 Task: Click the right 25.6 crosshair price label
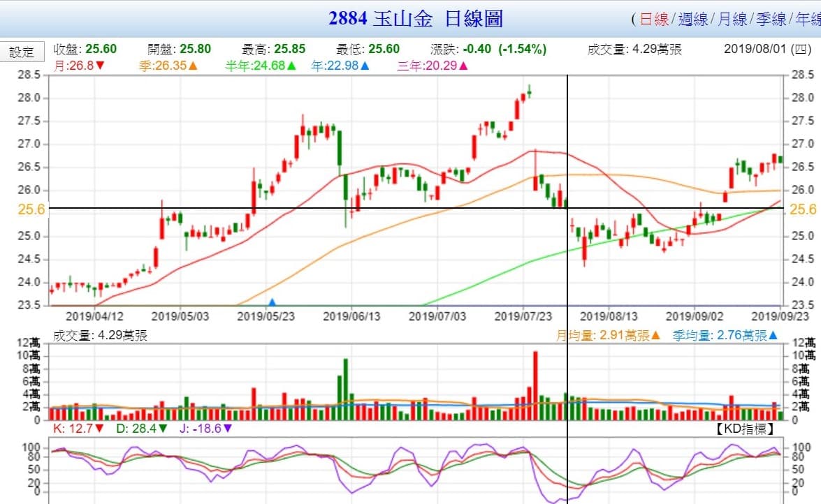coord(803,209)
